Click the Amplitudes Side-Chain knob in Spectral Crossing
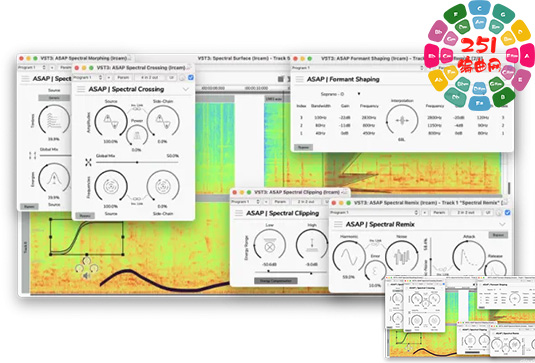Image resolution: width=535 pixels, height=363 pixels. pos(163,121)
